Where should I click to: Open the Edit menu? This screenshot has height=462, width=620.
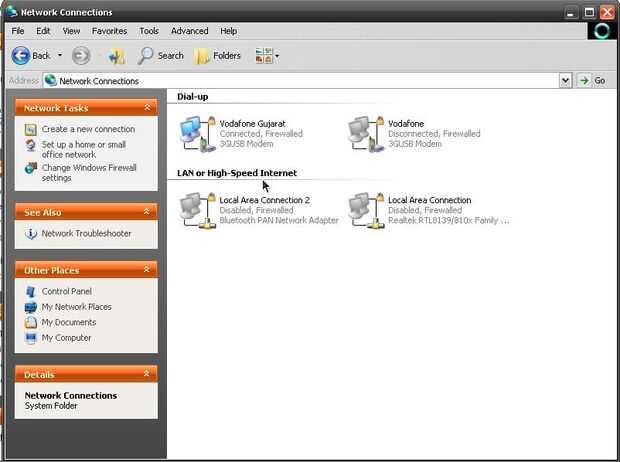click(43, 31)
